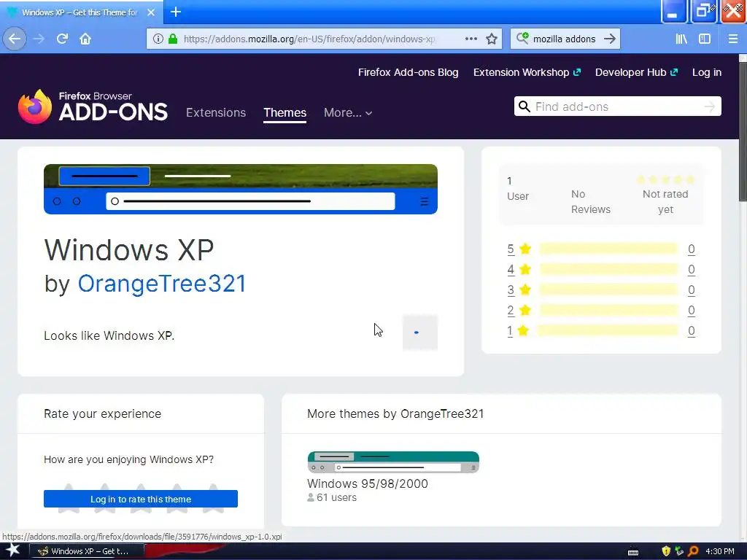
Task: Click the 61 users text
Action: coord(336,497)
